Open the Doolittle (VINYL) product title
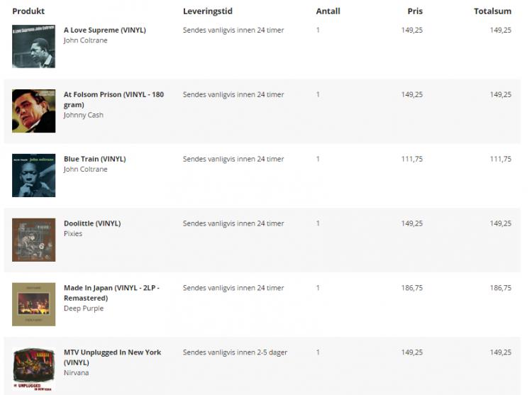This screenshot has height=395, width=532. [x=92, y=223]
